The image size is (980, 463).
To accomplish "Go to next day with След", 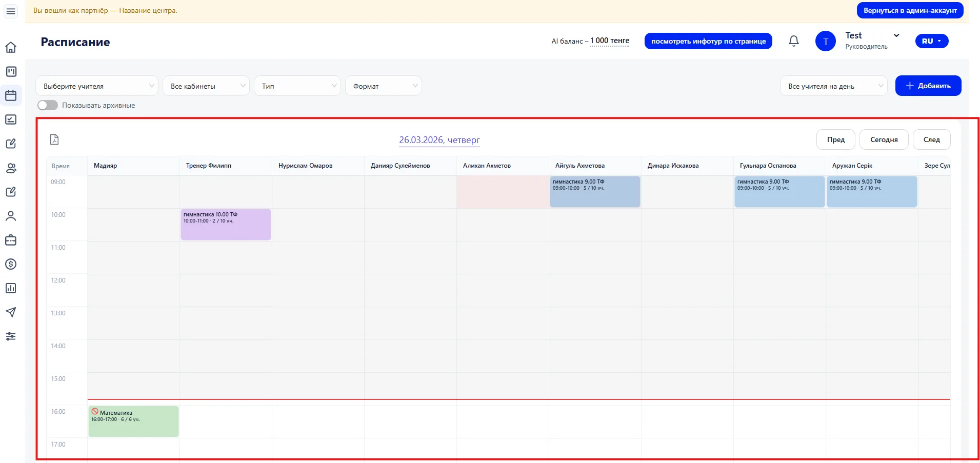I will pos(932,139).
